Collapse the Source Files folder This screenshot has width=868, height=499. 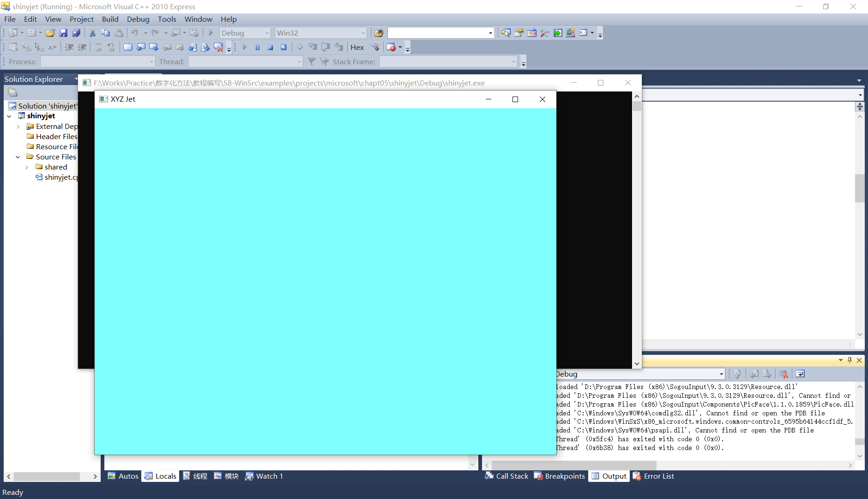click(x=18, y=157)
